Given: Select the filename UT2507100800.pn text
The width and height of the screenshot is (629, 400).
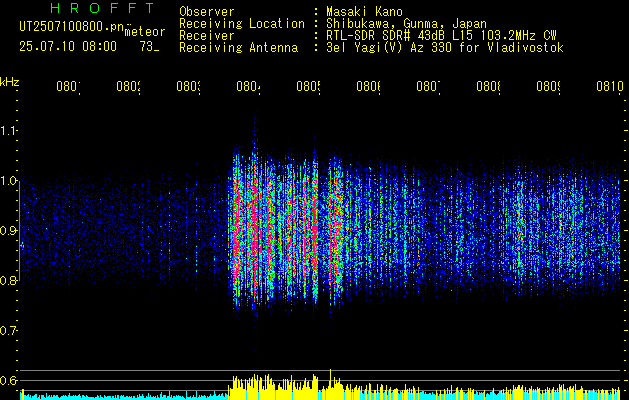Looking at the screenshot, I should [x=71, y=26].
